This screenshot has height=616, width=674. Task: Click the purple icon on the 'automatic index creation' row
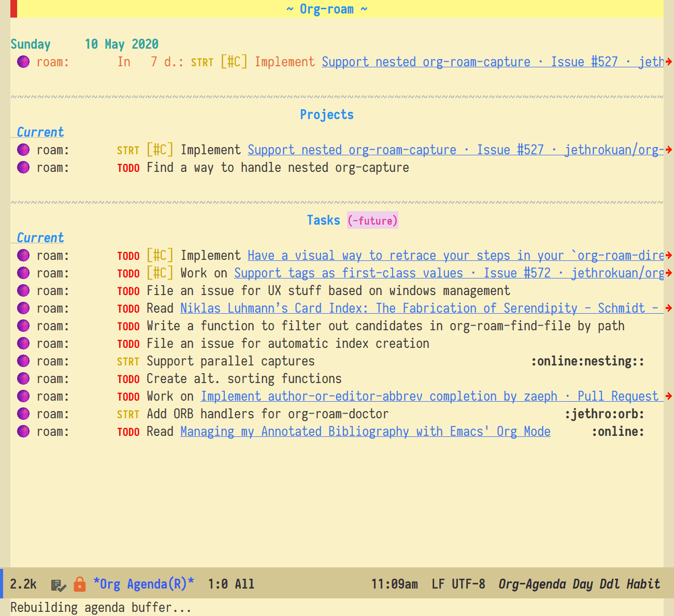coord(23,344)
